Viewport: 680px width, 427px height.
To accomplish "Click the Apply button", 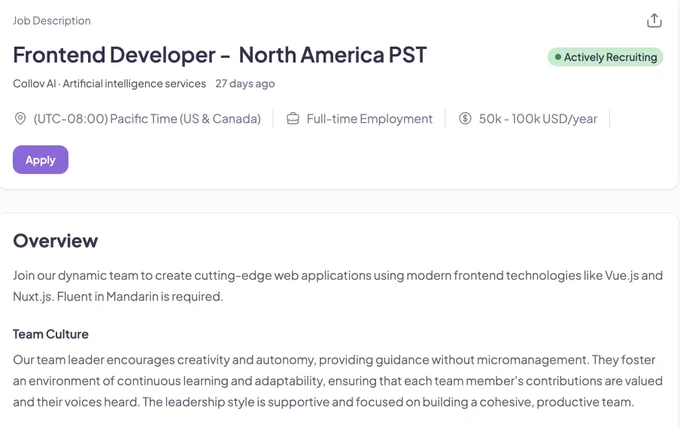I will pyautogui.click(x=40, y=160).
